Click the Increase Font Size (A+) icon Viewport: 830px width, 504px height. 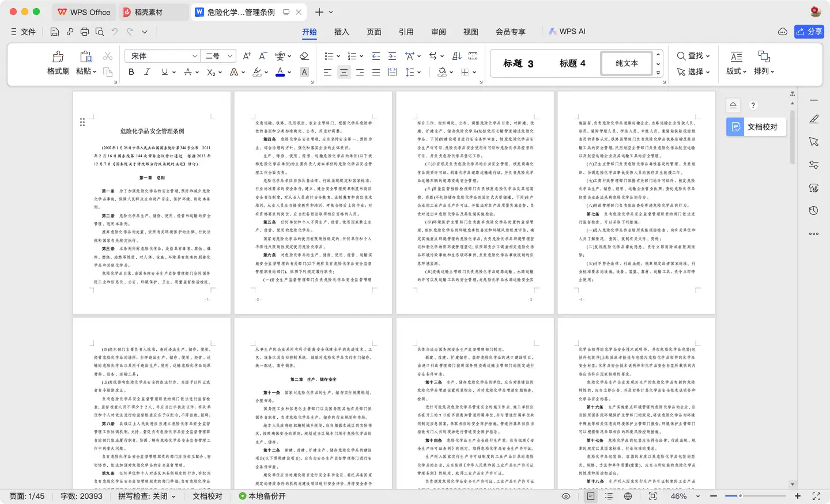[x=247, y=56]
